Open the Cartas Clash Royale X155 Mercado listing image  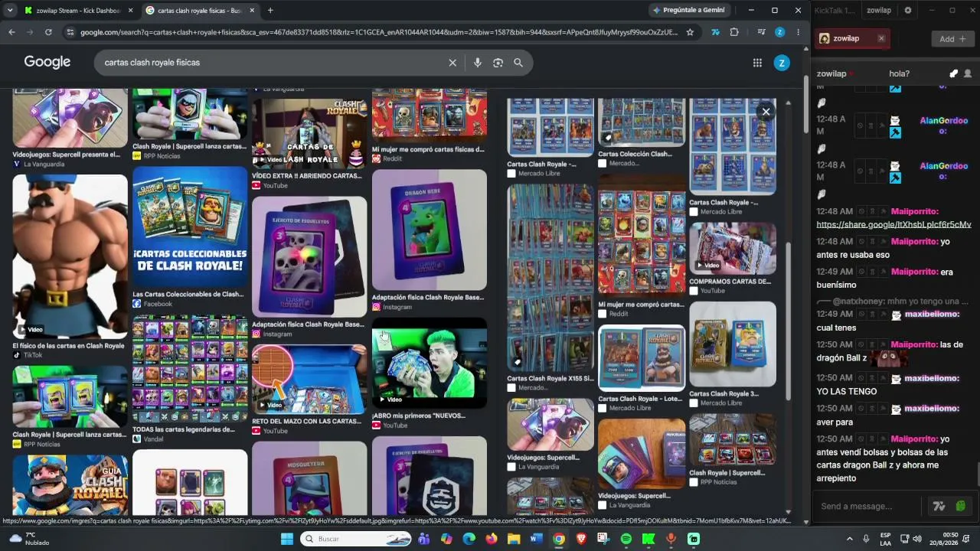550,278
